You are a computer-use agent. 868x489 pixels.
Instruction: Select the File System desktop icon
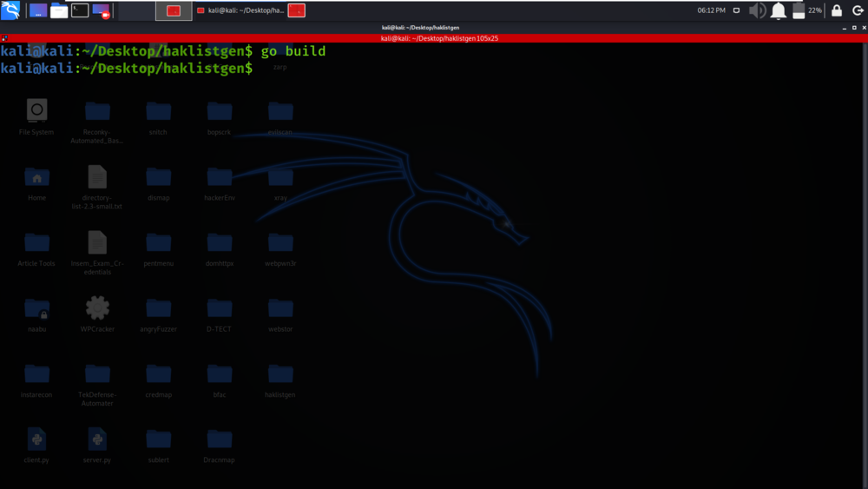point(36,117)
